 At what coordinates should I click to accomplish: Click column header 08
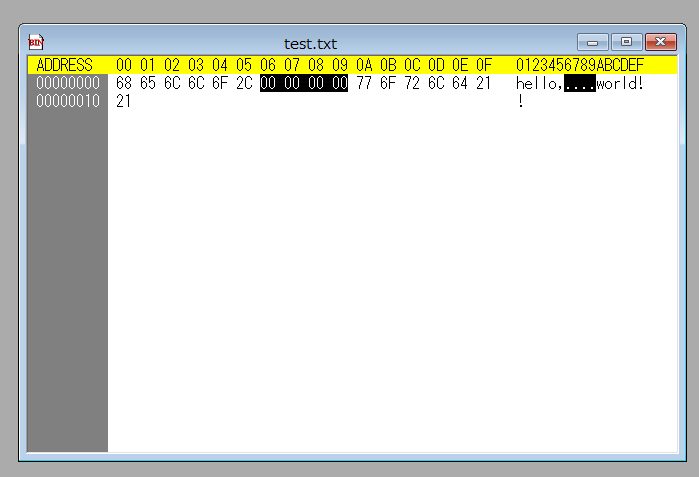point(316,65)
